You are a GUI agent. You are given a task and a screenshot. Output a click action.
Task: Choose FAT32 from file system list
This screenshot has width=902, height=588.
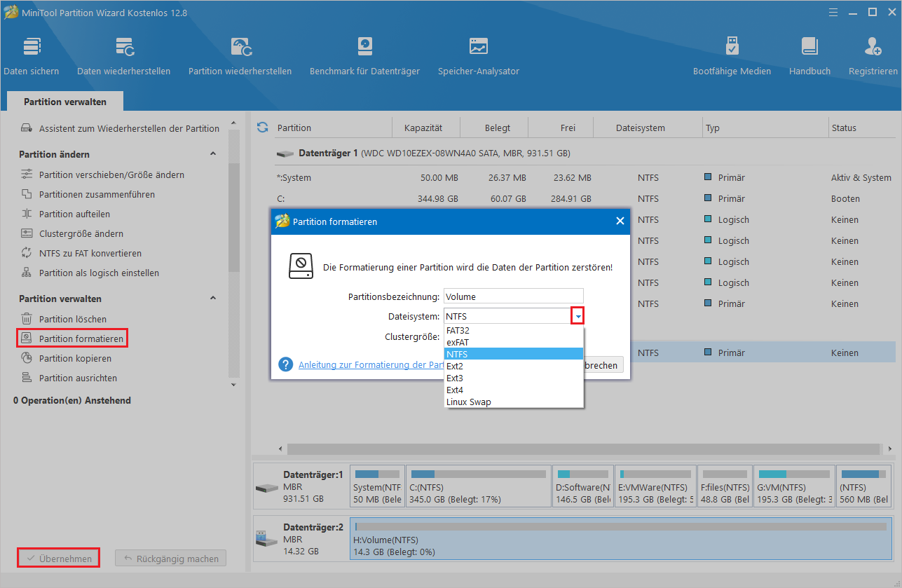[514, 330]
